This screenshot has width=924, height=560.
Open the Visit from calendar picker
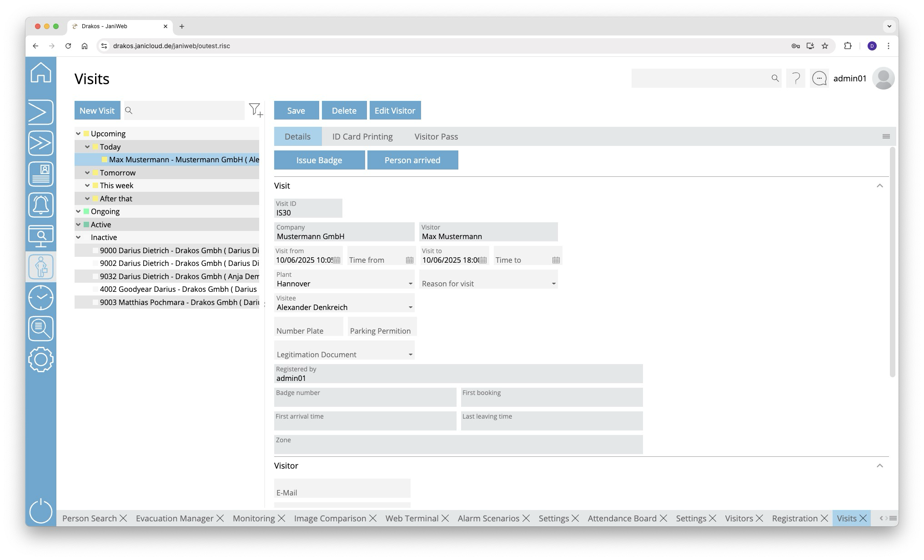336,260
